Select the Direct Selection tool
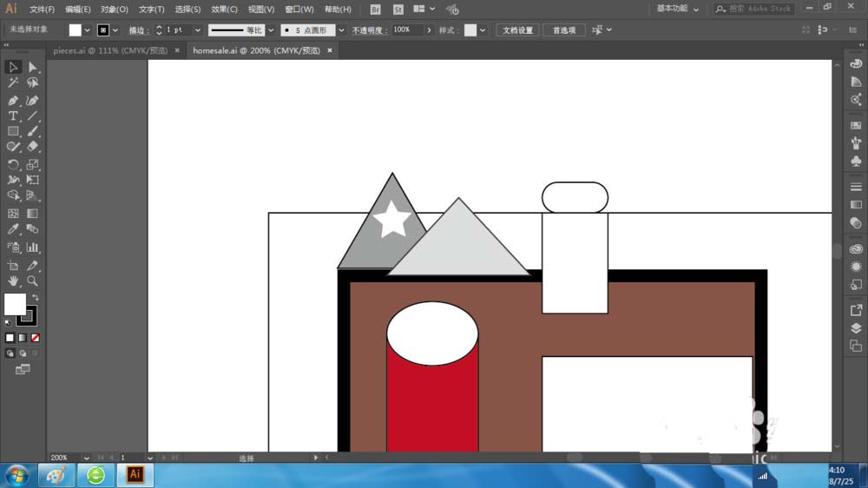Image resolution: width=868 pixels, height=488 pixels. pos(32,67)
